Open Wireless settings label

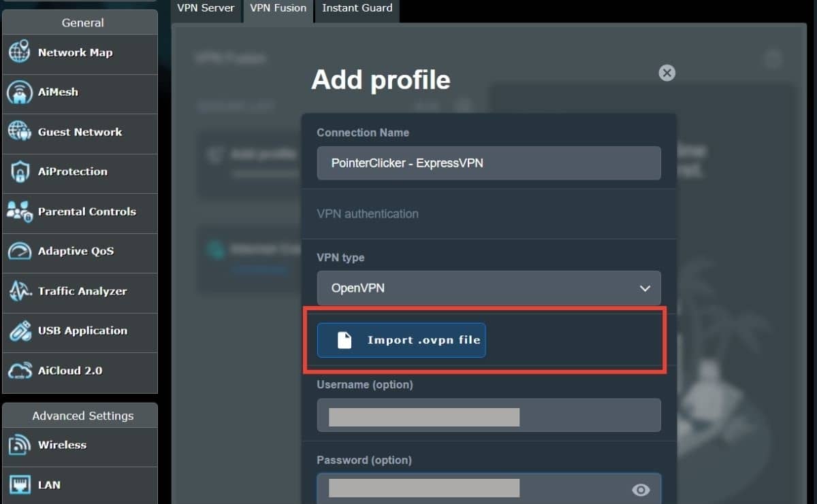coord(62,445)
